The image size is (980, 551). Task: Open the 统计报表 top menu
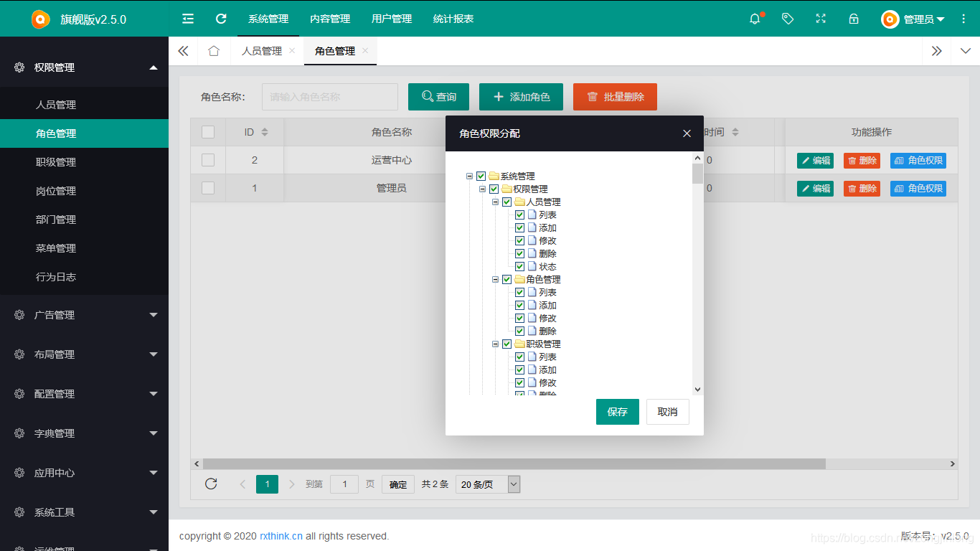tap(453, 19)
